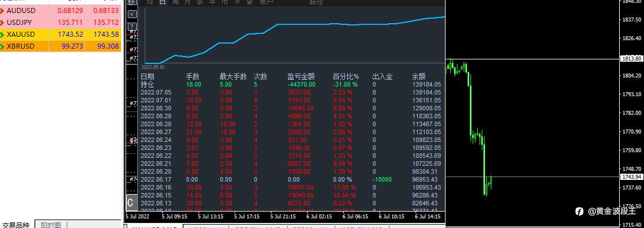Select the 2022.07.05 date row

(x=292, y=92)
